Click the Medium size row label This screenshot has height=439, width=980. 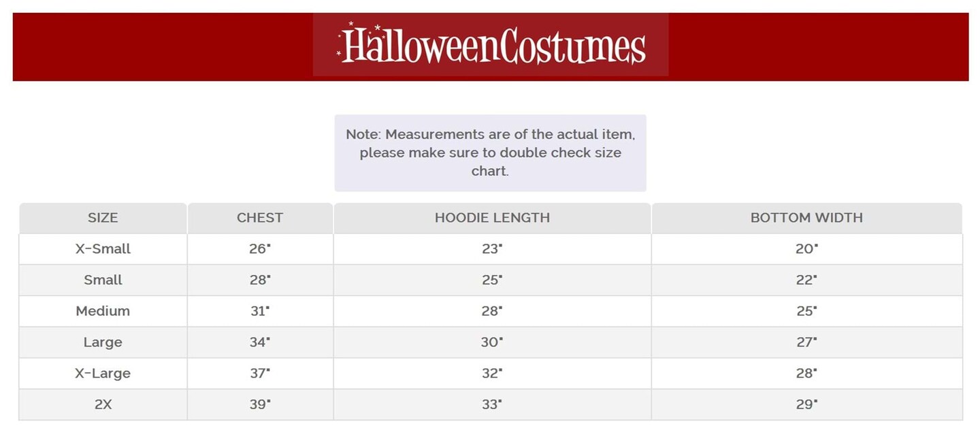[x=103, y=311]
